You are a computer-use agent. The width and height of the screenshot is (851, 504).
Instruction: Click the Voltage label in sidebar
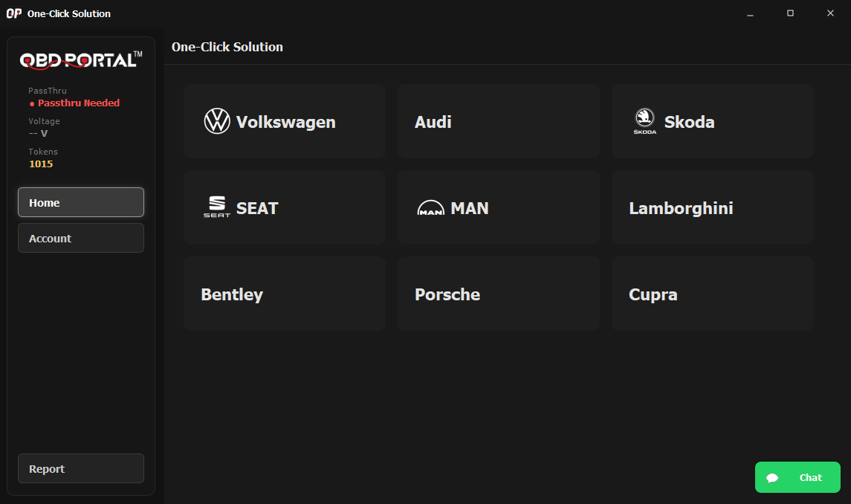(44, 121)
